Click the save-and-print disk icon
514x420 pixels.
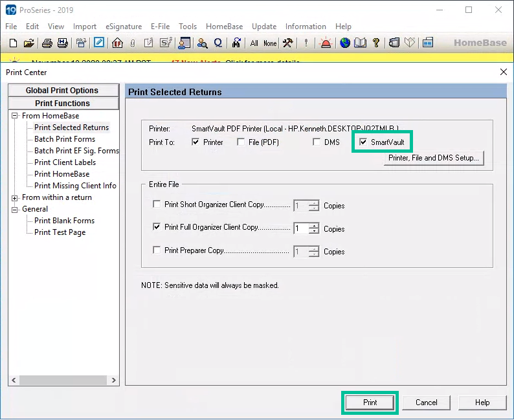[63, 43]
